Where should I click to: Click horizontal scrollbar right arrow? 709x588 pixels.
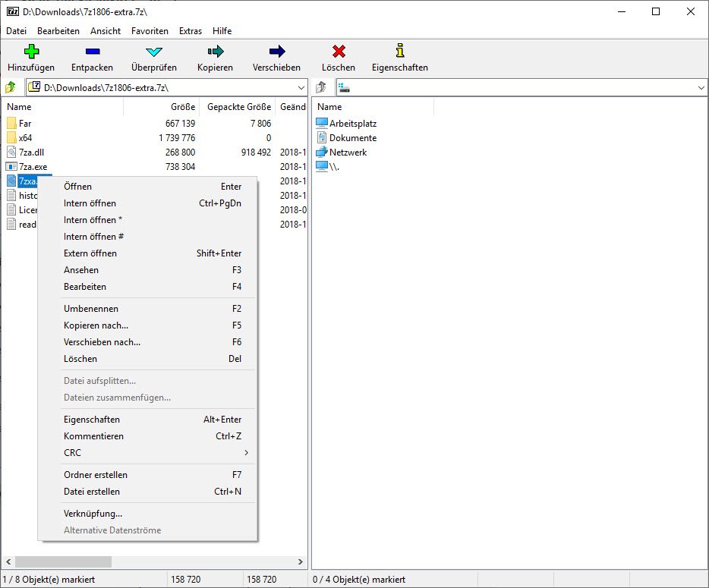(301, 561)
